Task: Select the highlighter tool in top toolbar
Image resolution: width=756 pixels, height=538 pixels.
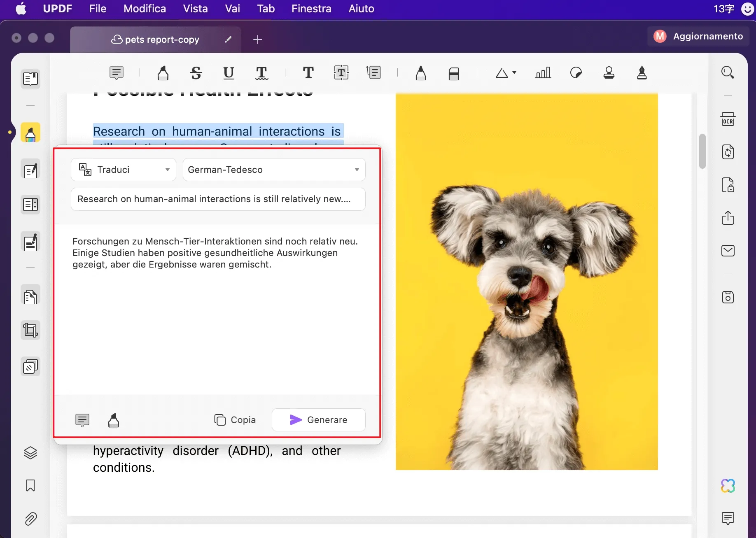Action: (163, 73)
